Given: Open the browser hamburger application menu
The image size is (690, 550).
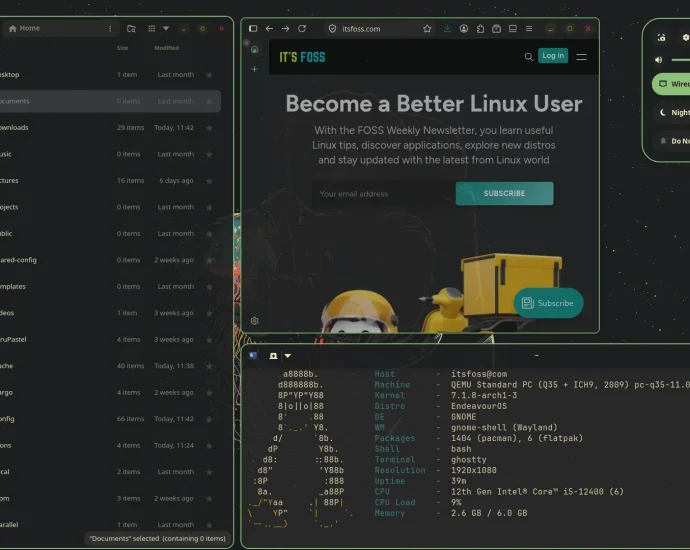Looking at the screenshot, I should [x=529, y=29].
